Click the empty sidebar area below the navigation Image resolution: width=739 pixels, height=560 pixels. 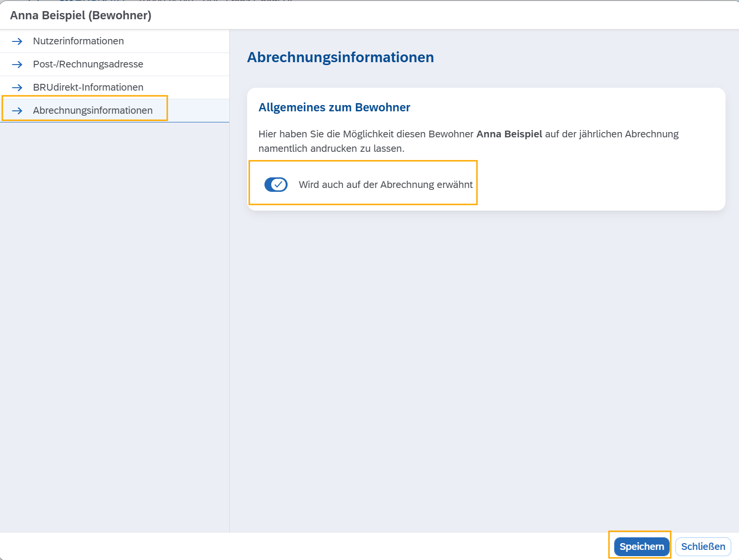pyautogui.click(x=115, y=327)
